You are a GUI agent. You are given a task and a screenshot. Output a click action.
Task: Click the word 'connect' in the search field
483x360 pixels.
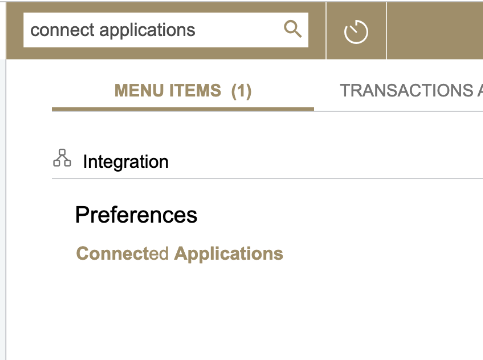62,30
